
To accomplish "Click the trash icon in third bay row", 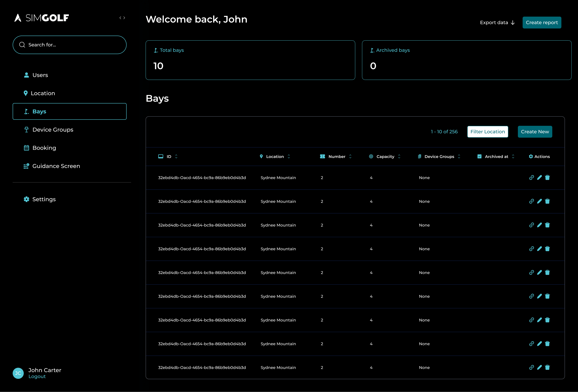I will click(x=547, y=225).
